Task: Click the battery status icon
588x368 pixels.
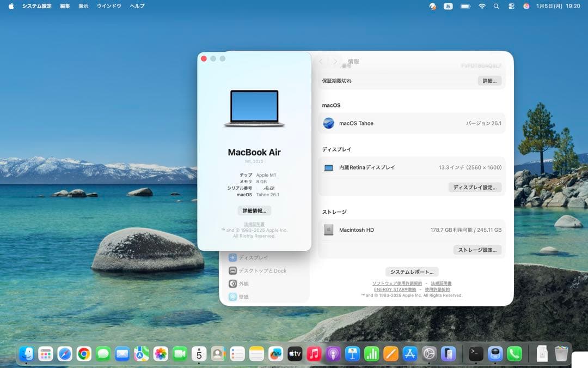Action: [465, 6]
